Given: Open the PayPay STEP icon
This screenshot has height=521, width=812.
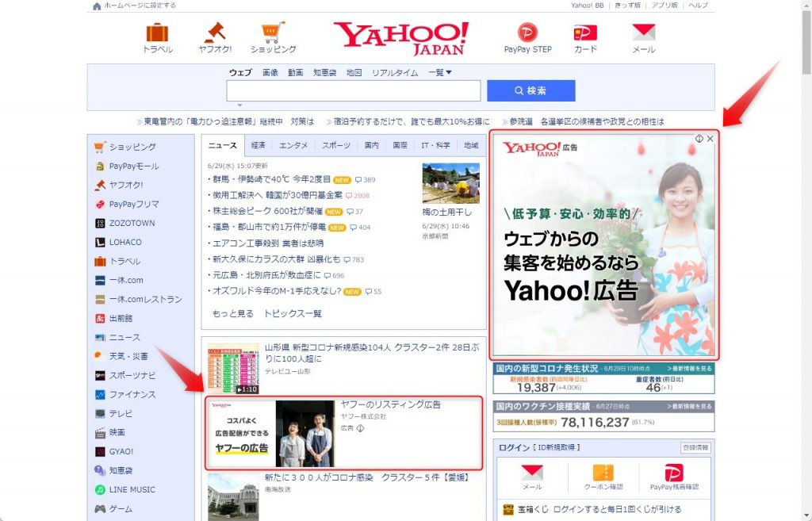Looking at the screenshot, I should pyautogui.click(x=527, y=32).
